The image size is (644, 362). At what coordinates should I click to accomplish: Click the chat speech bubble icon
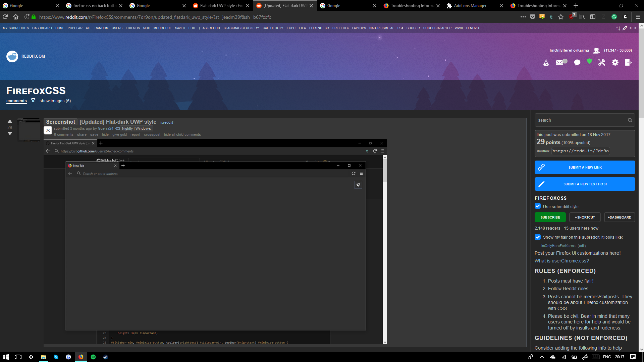tap(577, 62)
